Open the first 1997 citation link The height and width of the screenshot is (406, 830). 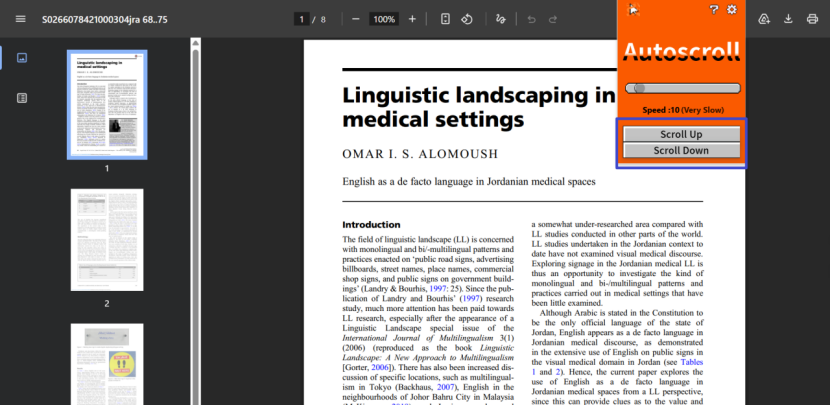point(438,288)
